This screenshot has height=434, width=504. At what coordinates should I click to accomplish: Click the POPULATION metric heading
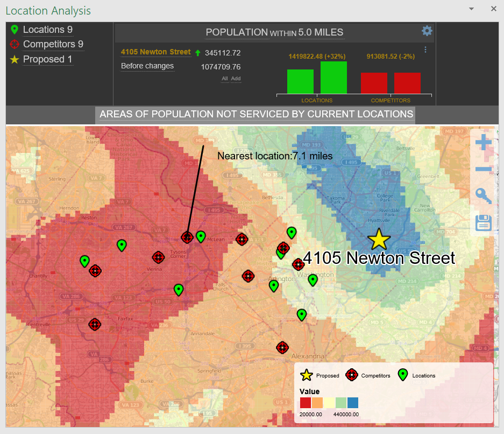(x=237, y=32)
